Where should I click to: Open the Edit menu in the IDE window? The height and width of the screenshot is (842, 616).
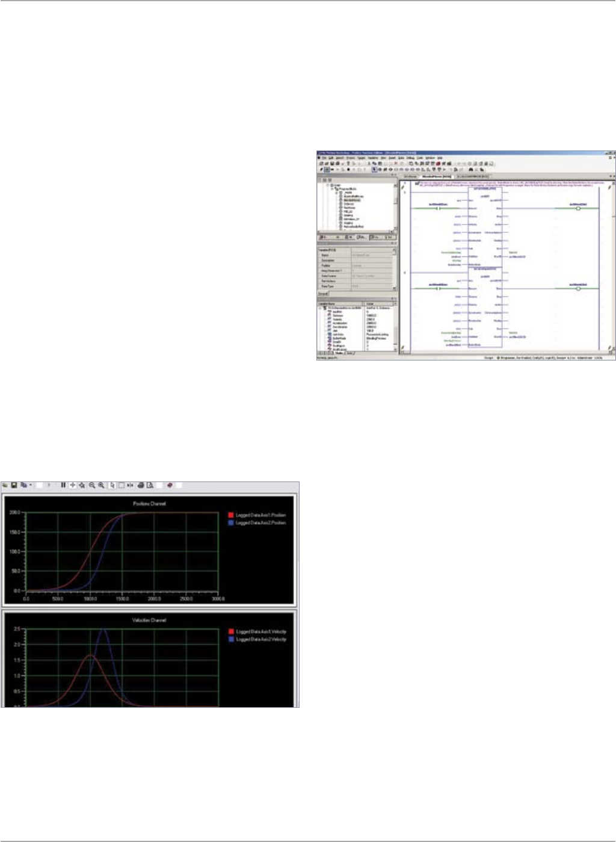[x=331, y=158]
